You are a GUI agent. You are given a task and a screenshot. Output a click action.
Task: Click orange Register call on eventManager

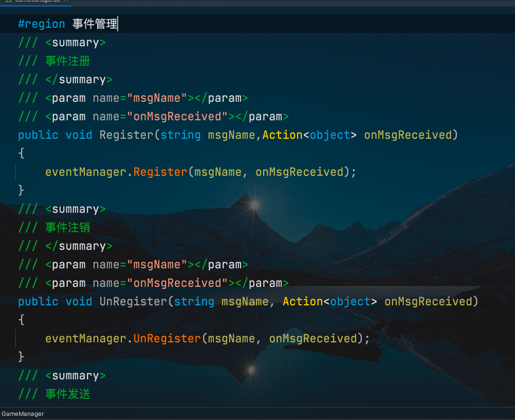160,172
